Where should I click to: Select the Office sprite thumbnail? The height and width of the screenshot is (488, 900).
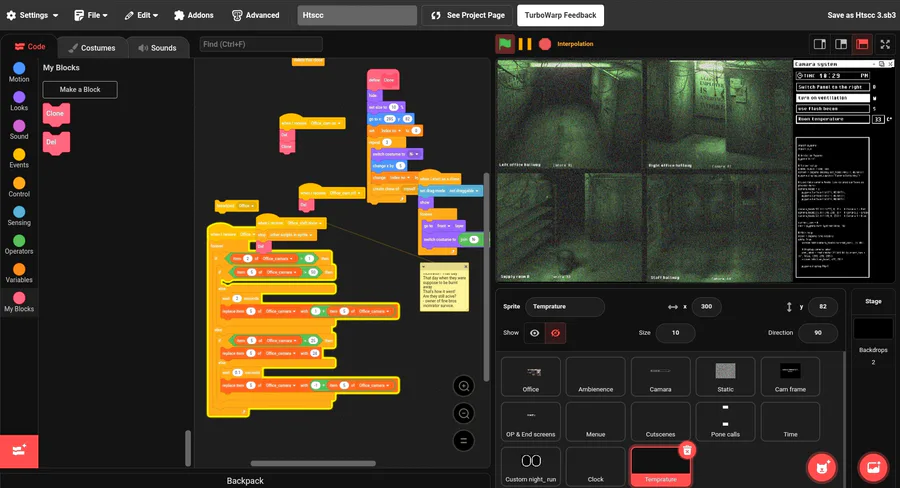tap(530, 377)
